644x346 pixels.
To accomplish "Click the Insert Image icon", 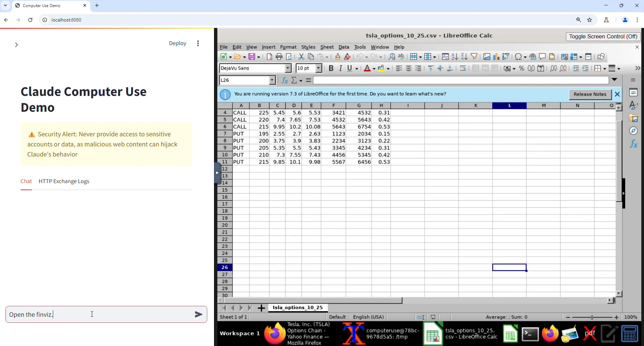I will pos(487,57).
